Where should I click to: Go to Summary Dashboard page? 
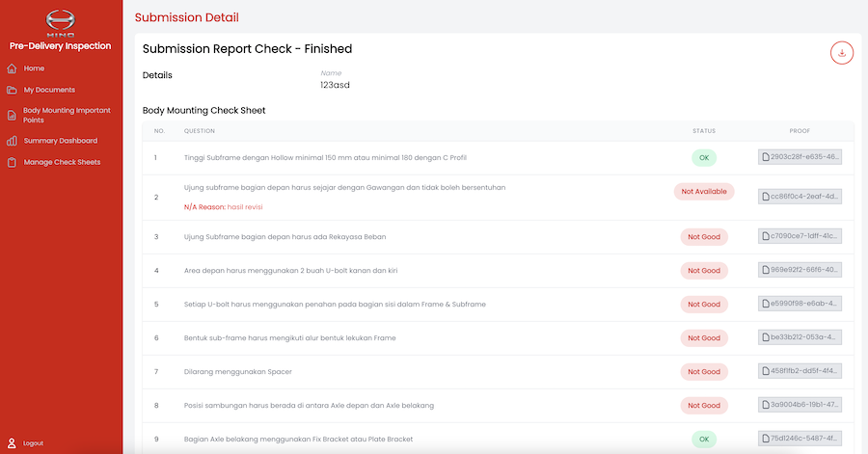(x=61, y=141)
